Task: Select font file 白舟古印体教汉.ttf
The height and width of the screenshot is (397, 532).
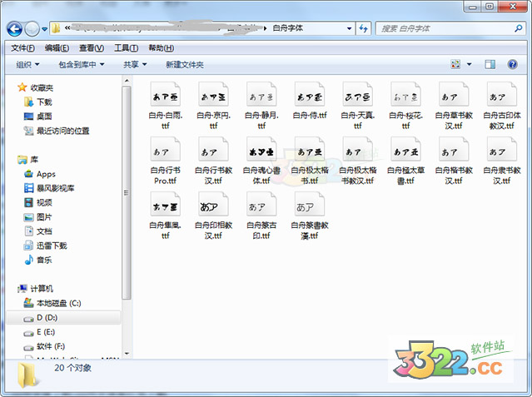Action: point(502,106)
